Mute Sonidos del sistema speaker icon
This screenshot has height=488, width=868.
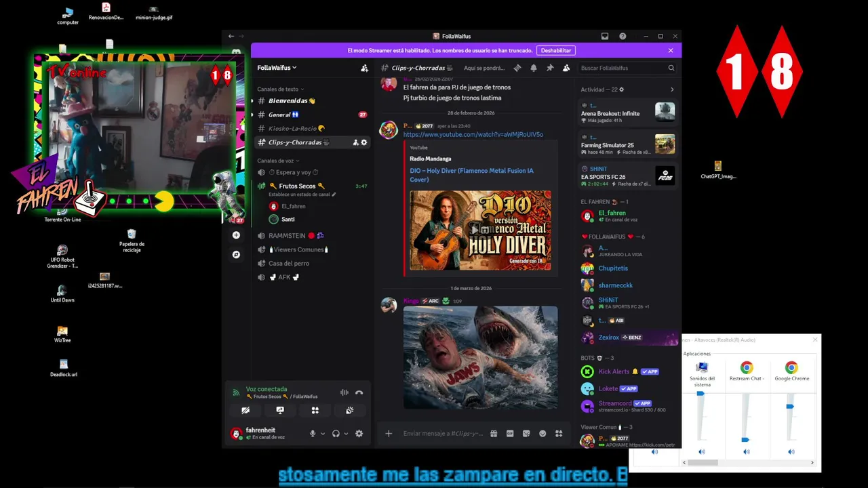[x=701, y=451]
